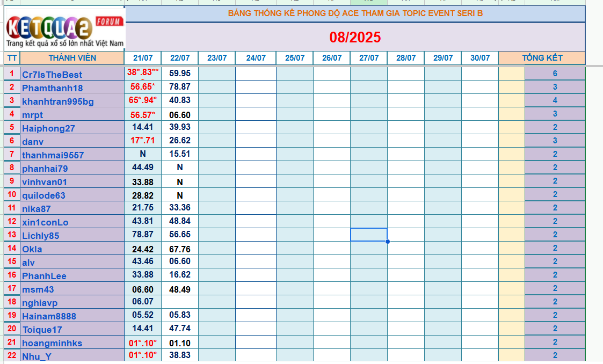Click the 'N' cell in thanhmai9557 row
Image resolution: width=603 pixels, height=364 pixels.
pos(143,154)
